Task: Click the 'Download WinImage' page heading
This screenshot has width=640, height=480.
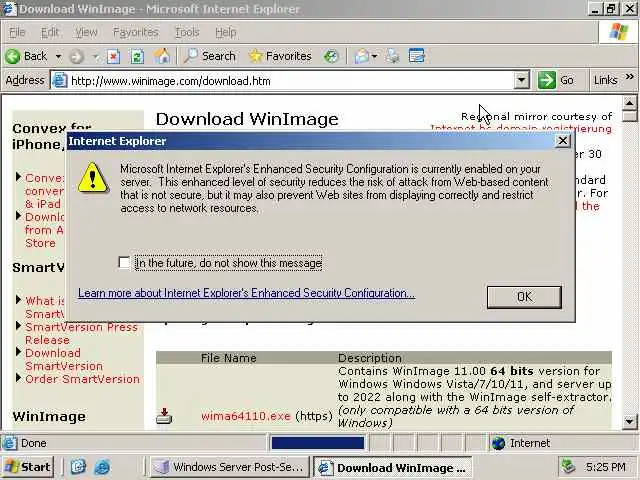Action: click(247, 119)
